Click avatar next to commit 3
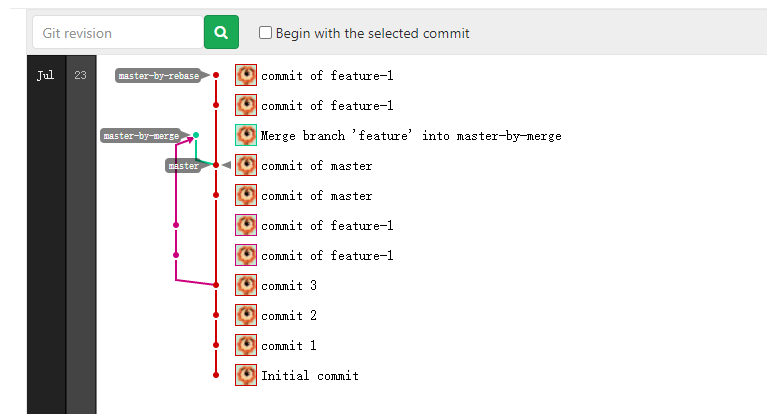Viewport: 767px width, 414px height. [246, 285]
